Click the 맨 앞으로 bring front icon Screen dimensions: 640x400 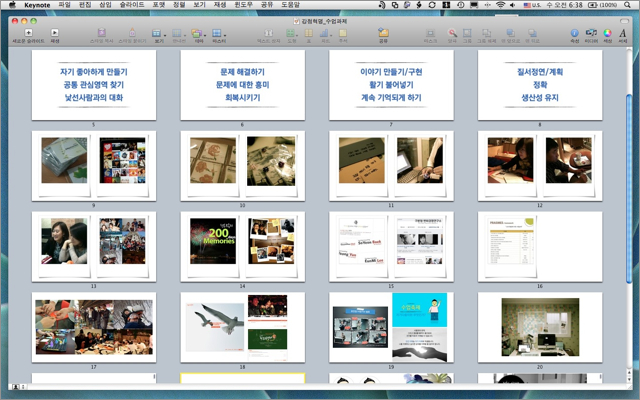[510, 36]
